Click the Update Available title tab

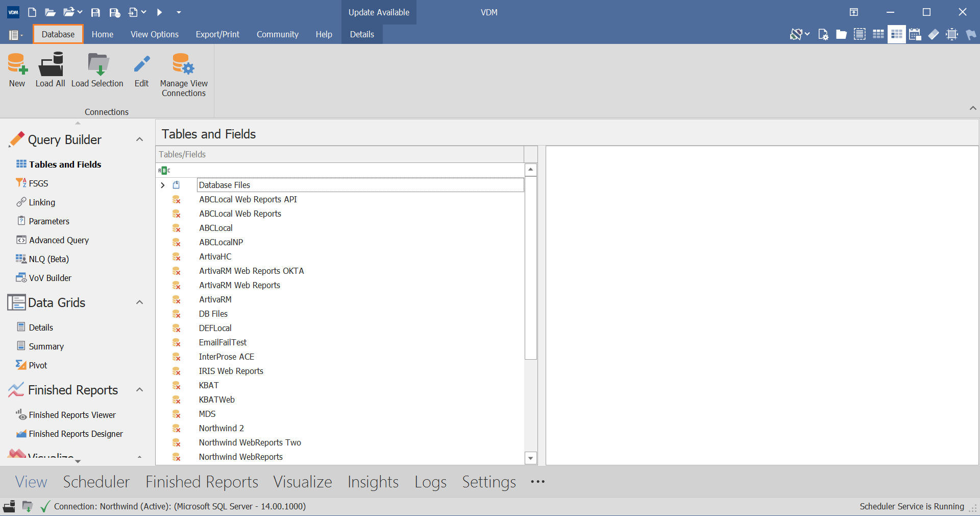(x=379, y=12)
